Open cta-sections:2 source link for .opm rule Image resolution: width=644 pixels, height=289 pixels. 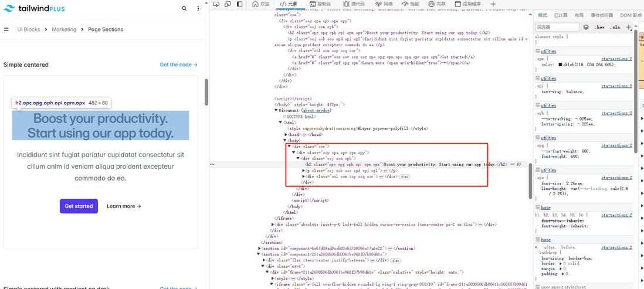click(616, 59)
